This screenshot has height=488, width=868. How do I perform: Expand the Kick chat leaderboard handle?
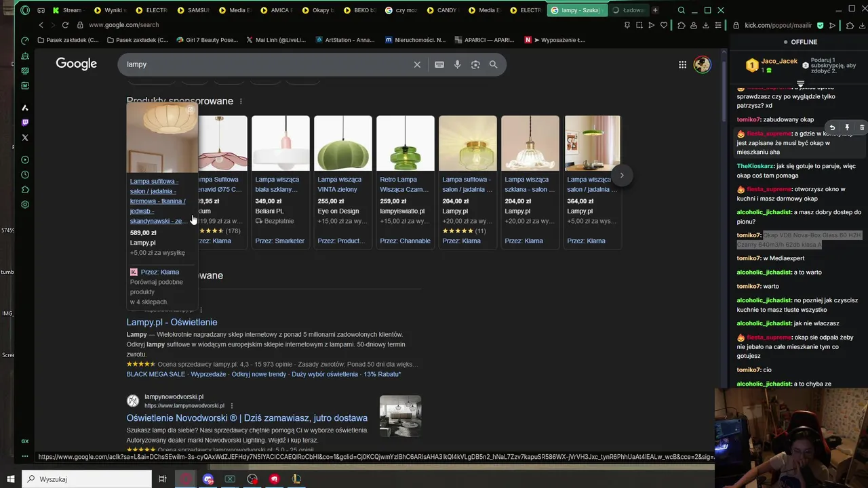(800, 85)
